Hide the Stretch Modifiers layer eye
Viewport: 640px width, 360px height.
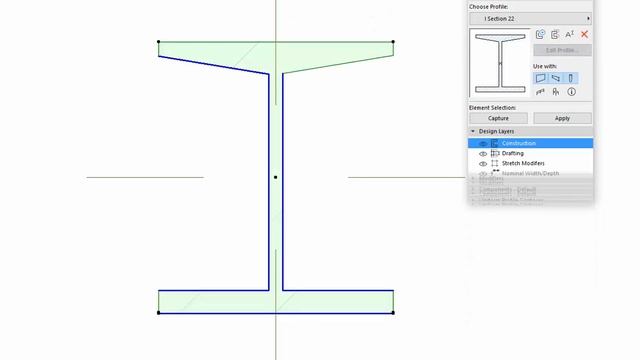[x=483, y=164]
